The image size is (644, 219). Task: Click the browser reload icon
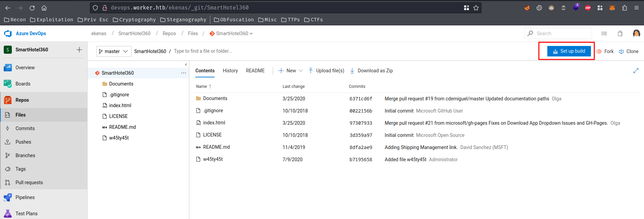(32, 8)
